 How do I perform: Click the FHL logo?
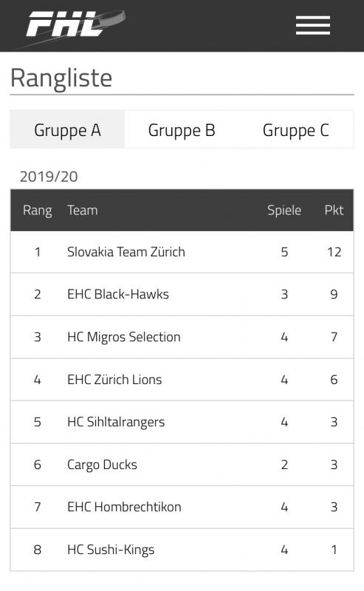pos(75,24)
